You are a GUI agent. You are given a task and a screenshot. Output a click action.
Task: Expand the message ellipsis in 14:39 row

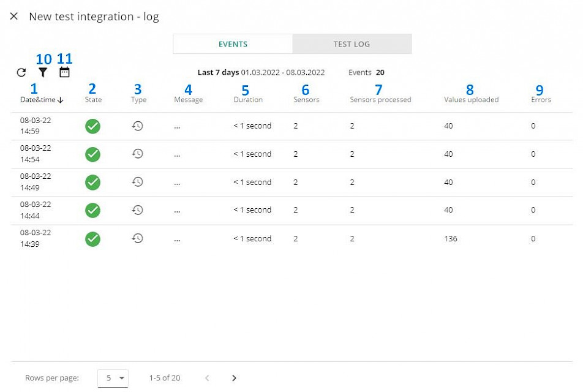point(177,239)
